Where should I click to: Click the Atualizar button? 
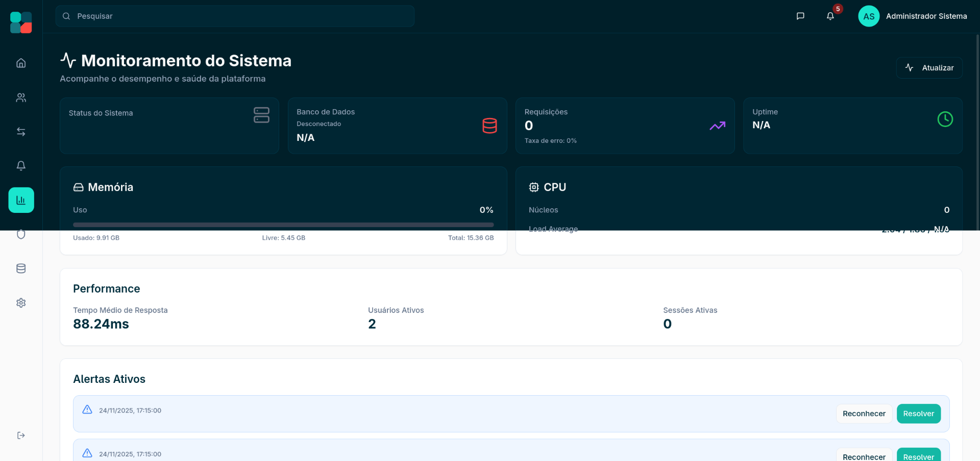coord(929,68)
